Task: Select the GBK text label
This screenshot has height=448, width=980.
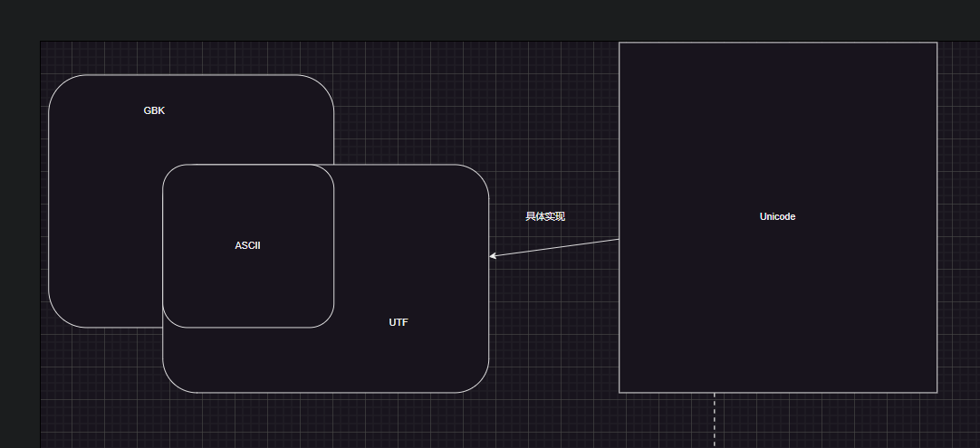Action: click(x=154, y=110)
